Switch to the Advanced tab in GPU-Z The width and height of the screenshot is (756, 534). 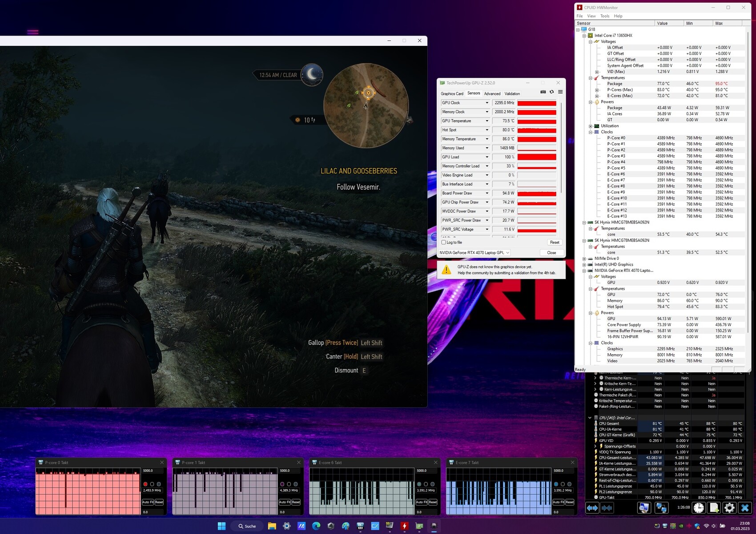coord(492,94)
